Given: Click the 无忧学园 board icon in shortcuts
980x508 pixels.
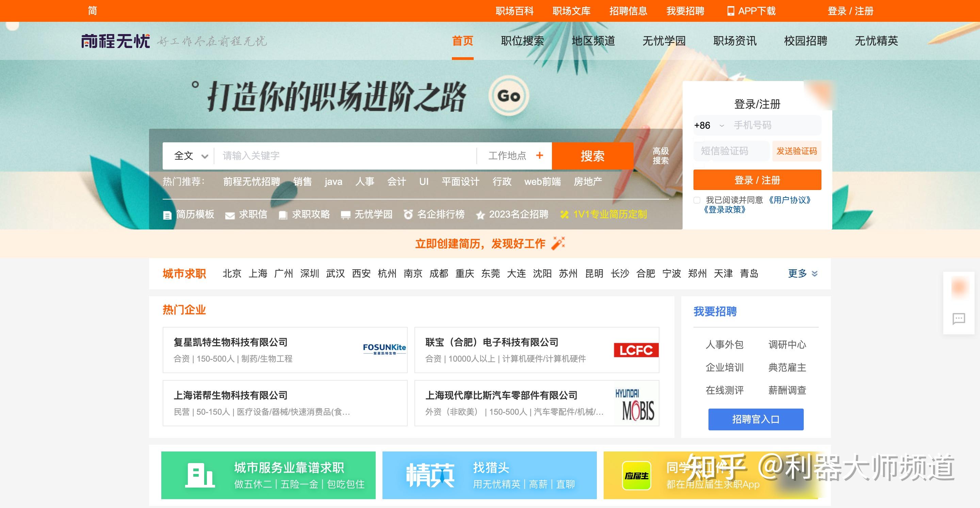Looking at the screenshot, I should (345, 216).
